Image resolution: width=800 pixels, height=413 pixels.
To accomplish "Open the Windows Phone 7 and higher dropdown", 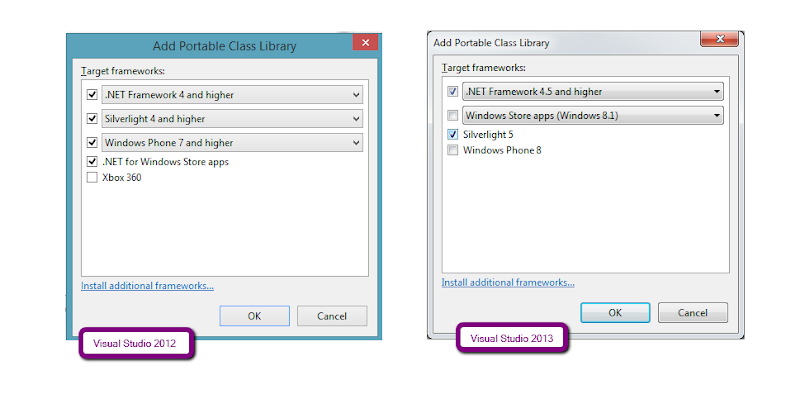I will point(232,142).
